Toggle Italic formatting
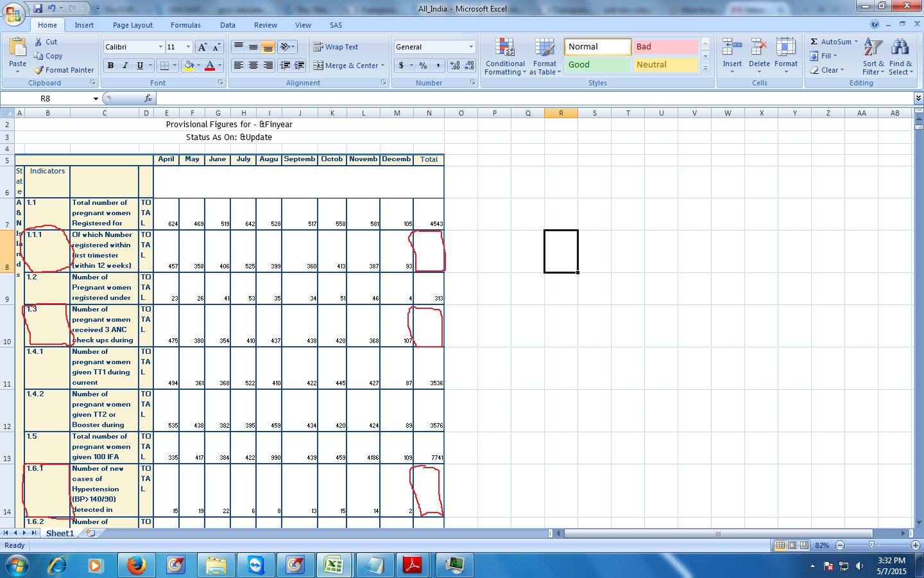Viewport: 924px width, 578px height. click(125, 66)
